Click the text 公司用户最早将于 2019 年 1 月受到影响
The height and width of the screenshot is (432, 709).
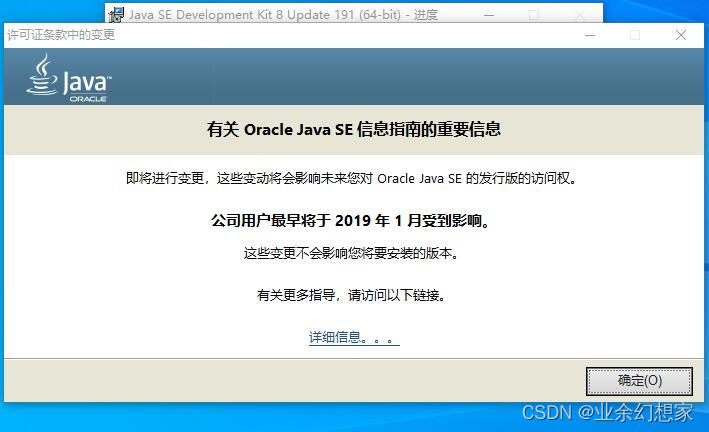pyautogui.click(x=351, y=220)
